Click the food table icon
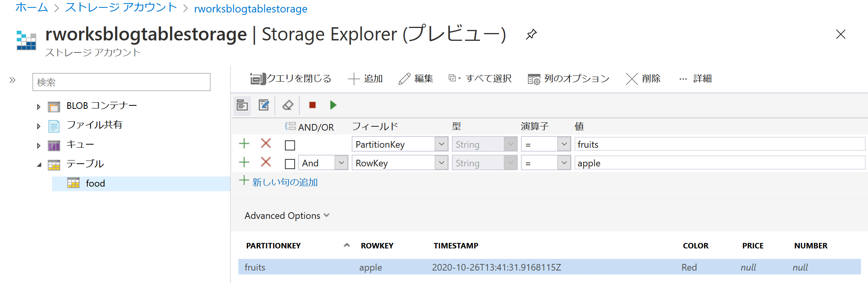The image size is (868, 283). coord(73,183)
